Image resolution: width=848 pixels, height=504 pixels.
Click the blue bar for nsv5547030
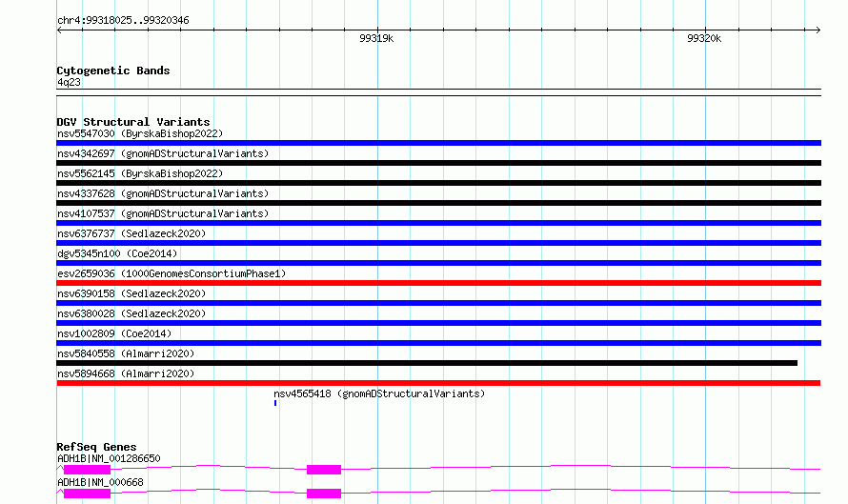438,143
